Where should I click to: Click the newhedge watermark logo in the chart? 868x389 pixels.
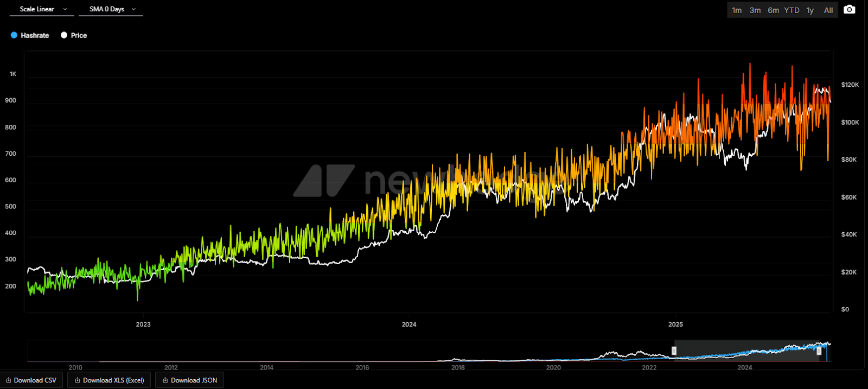[323, 181]
